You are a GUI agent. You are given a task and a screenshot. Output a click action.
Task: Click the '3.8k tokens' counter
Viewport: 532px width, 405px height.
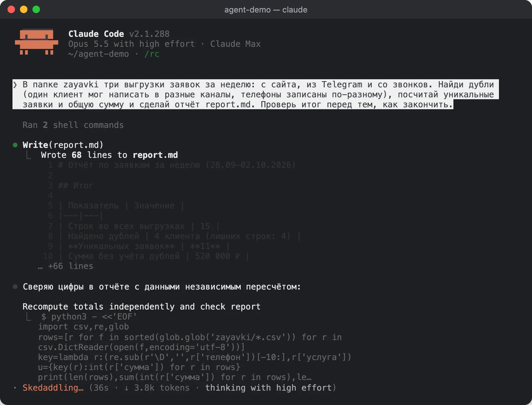pos(162,388)
